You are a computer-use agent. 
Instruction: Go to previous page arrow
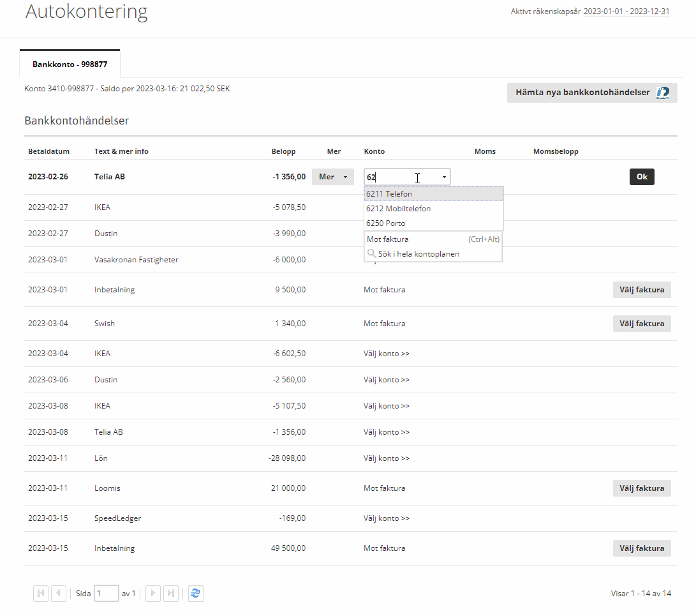click(59, 594)
